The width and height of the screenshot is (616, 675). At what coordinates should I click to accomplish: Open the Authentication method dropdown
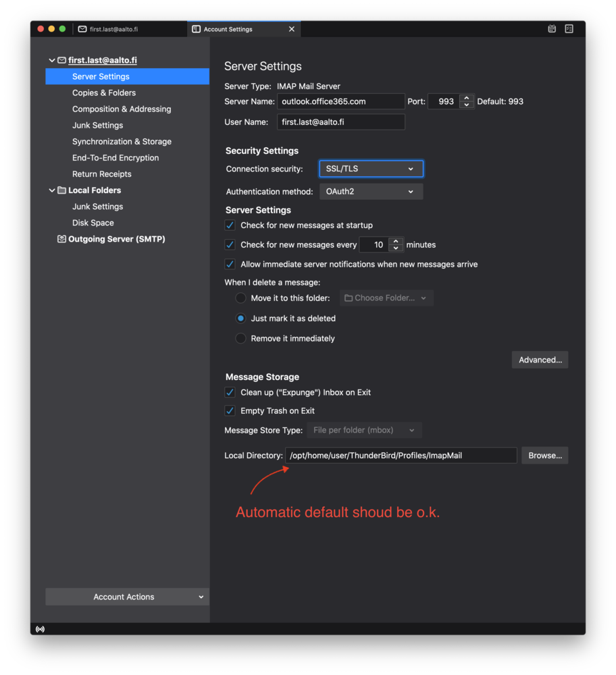[371, 192]
